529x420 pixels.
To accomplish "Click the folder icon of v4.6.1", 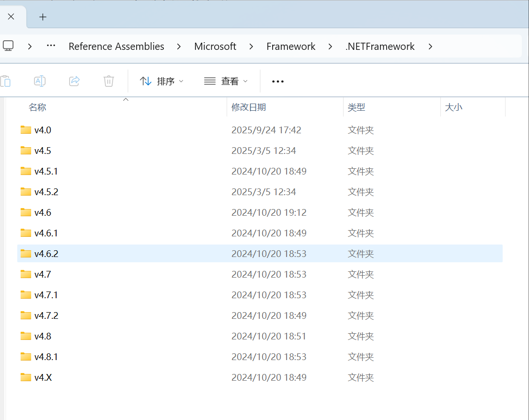I will coord(26,233).
